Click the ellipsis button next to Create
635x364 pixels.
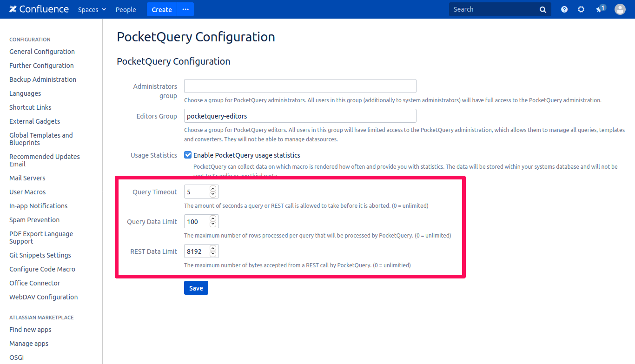(x=185, y=9)
